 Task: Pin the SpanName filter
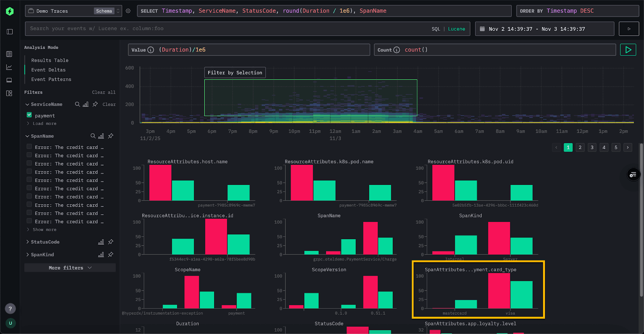click(x=111, y=136)
